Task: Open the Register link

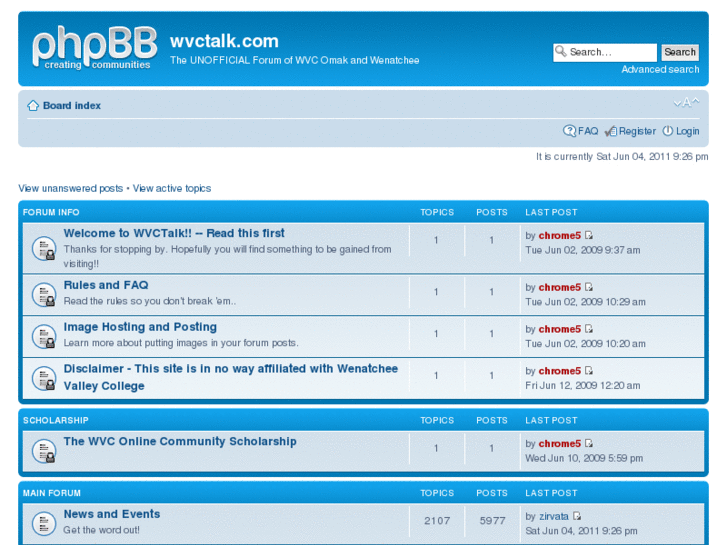Action: click(637, 131)
